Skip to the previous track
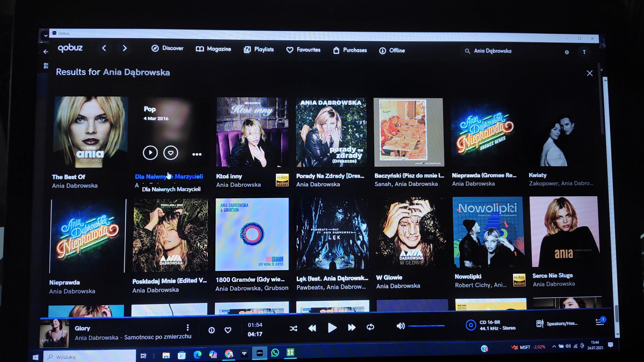The height and width of the screenshot is (362, 644). 312,328
